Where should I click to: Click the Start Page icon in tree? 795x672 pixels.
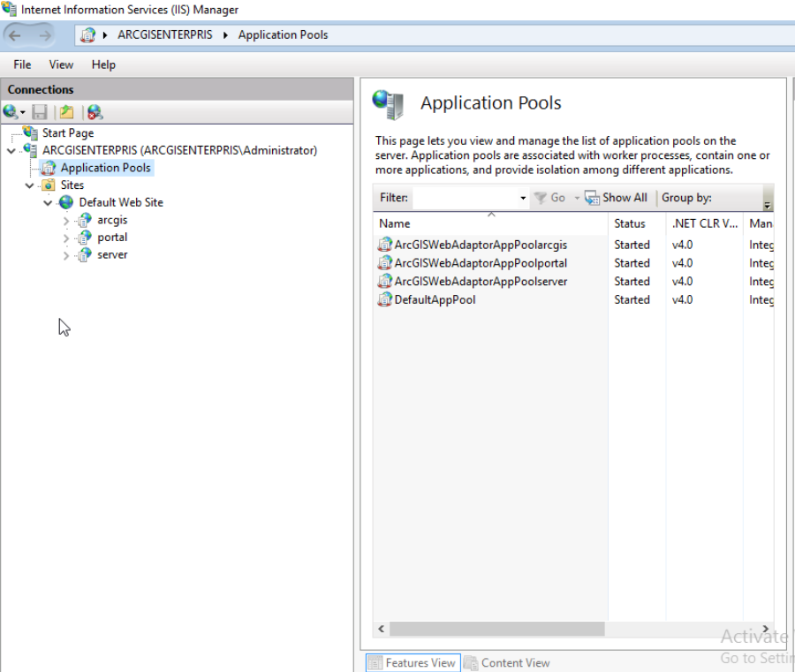coord(30,132)
